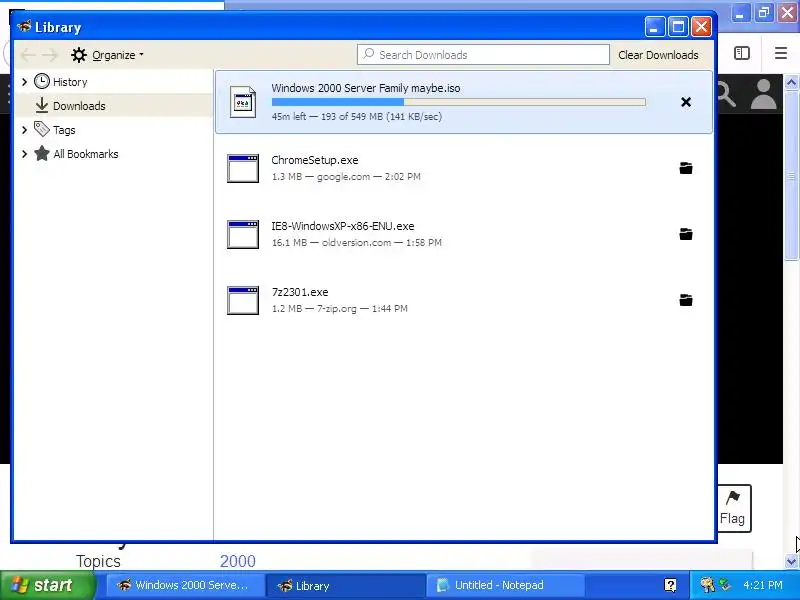
Task: Click the 7z2301.exe file icon
Action: pyautogui.click(x=243, y=300)
